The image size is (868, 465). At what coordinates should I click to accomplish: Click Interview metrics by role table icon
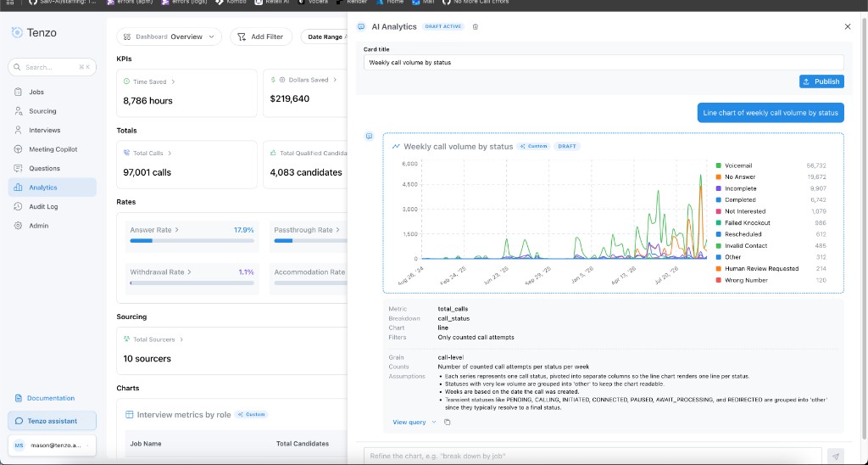pos(130,415)
